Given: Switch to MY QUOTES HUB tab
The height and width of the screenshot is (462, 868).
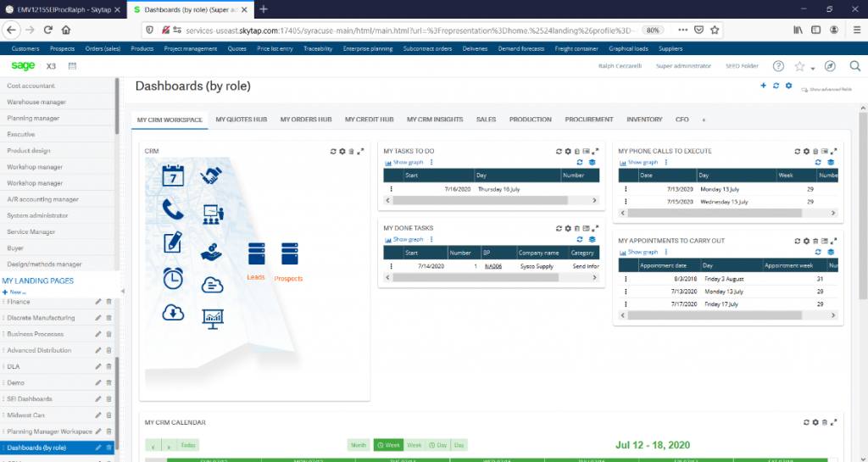Looking at the screenshot, I should tap(242, 120).
